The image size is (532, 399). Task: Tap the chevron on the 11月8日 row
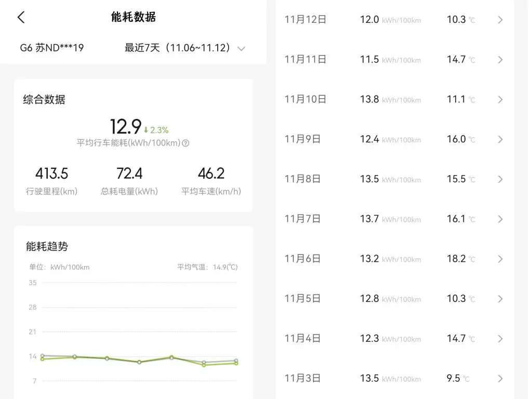(x=500, y=179)
